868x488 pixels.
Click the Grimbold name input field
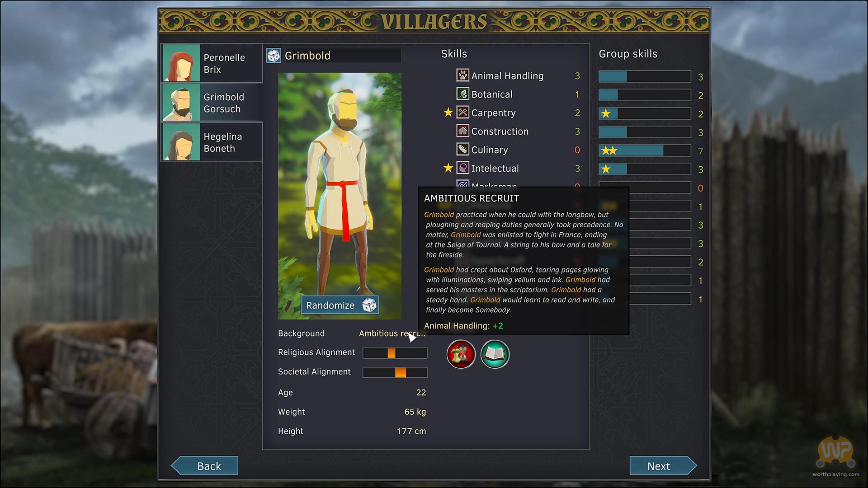tap(343, 56)
